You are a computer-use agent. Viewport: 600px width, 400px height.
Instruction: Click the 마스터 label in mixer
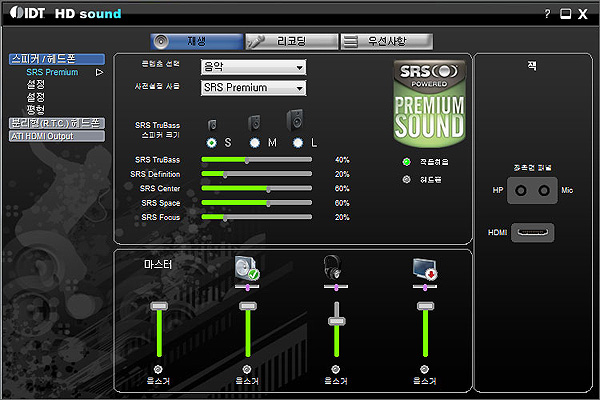(158, 264)
